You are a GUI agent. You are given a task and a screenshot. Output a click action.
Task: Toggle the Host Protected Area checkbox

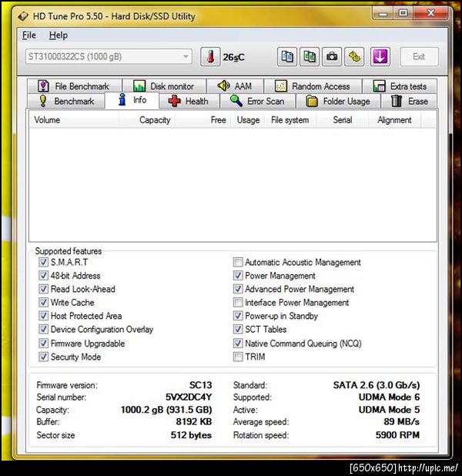(x=43, y=316)
